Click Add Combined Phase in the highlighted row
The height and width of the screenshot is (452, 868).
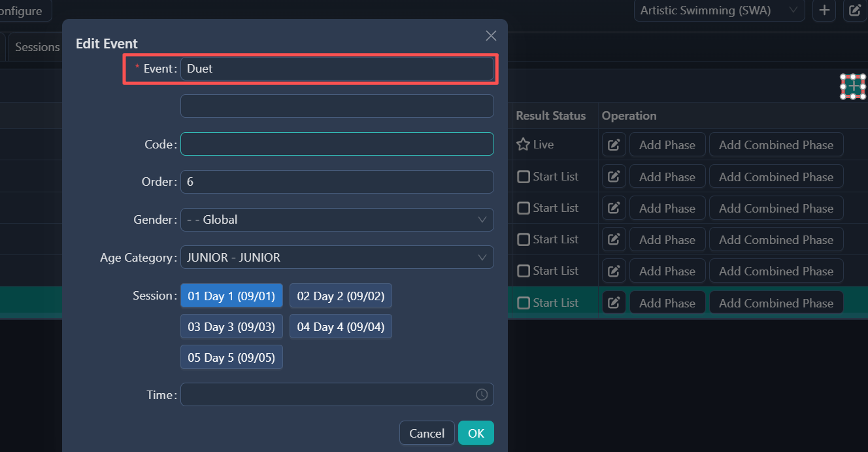point(776,303)
